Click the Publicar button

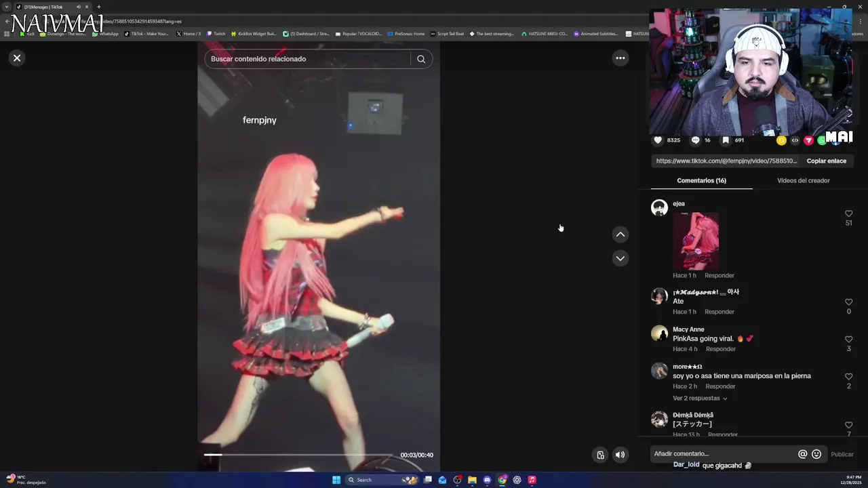point(842,455)
